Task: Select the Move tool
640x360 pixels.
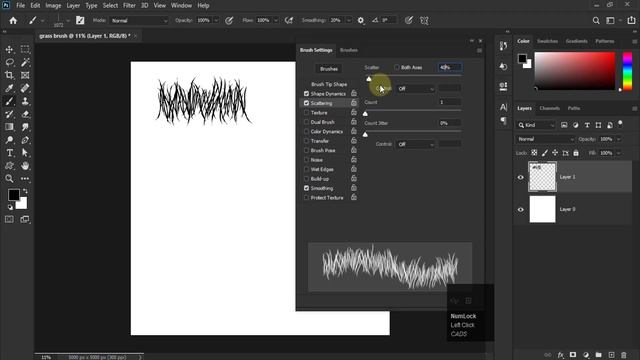Action: pyautogui.click(x=9, y=49)
